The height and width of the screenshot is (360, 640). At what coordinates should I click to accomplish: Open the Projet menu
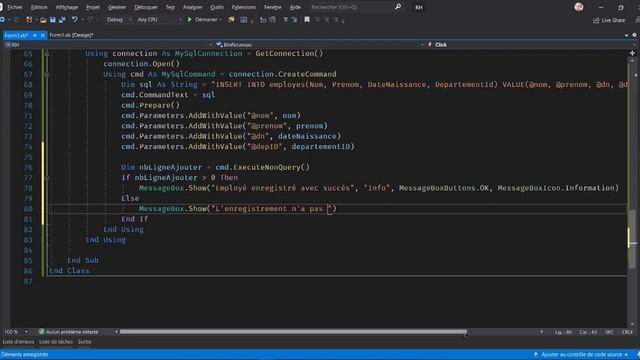coord(93,7)
